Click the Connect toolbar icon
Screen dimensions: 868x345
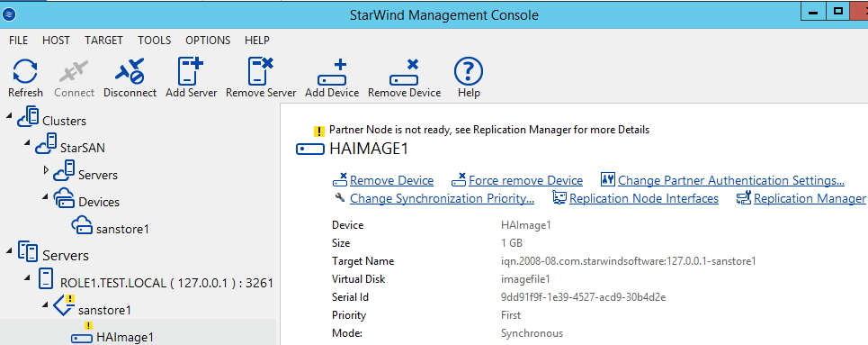(x=74, y=71)
